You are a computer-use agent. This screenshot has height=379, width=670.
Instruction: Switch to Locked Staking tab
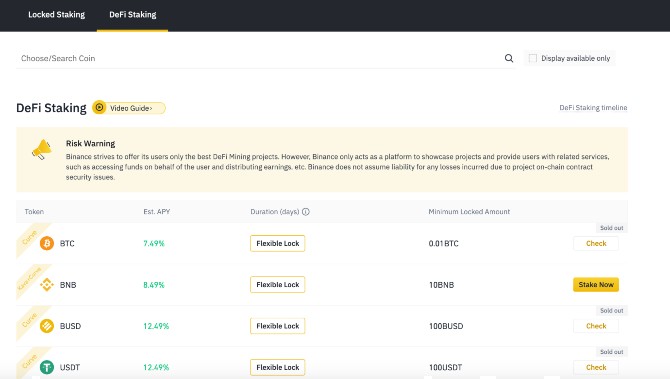pos(56,15)
